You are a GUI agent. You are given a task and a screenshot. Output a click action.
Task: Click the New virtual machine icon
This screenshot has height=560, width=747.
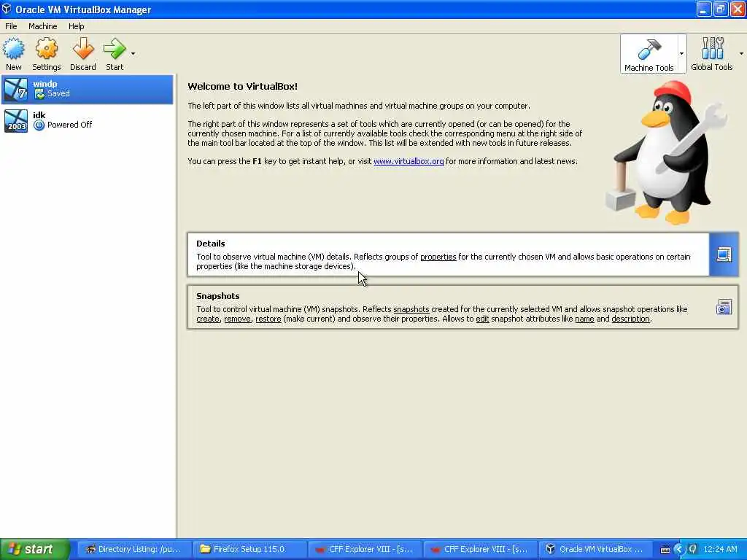coord(13,49)
